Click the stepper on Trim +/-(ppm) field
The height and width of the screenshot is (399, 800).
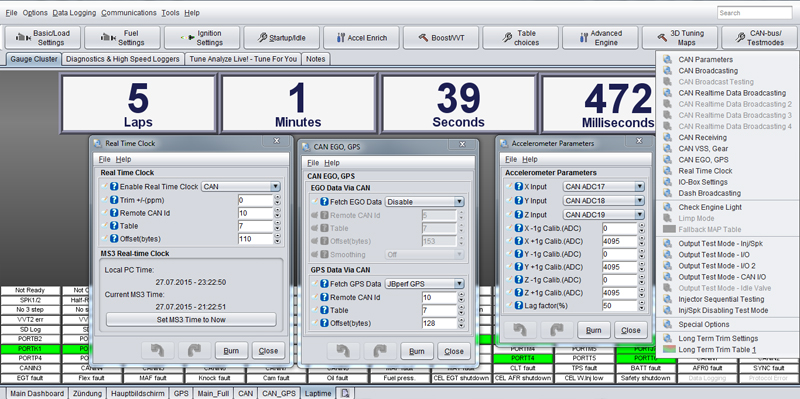click(x=278, y=200)
